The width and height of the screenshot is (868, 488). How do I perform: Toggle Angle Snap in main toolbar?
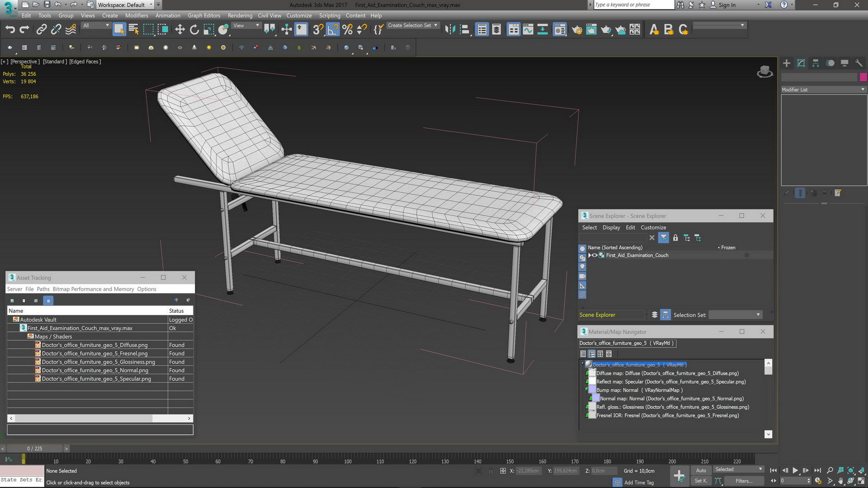coord(333,30)
